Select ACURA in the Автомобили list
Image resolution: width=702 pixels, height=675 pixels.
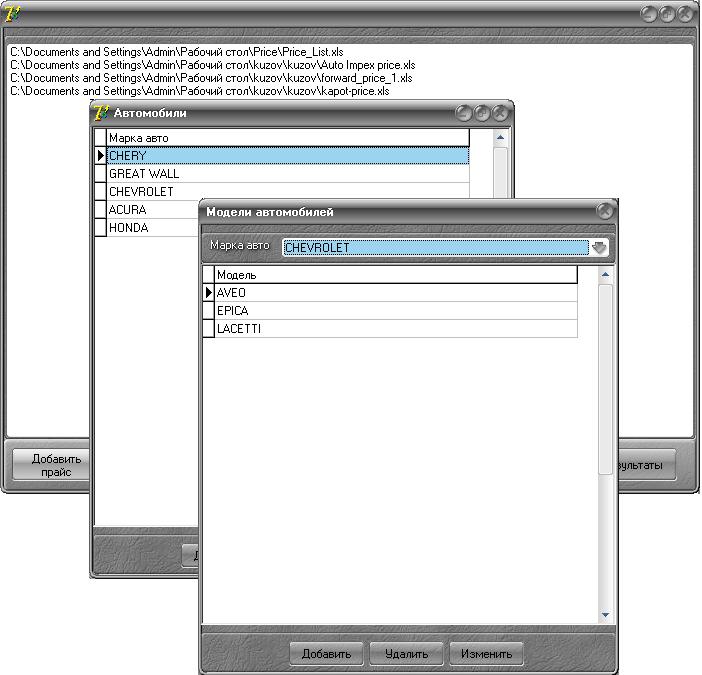[152, 209]
